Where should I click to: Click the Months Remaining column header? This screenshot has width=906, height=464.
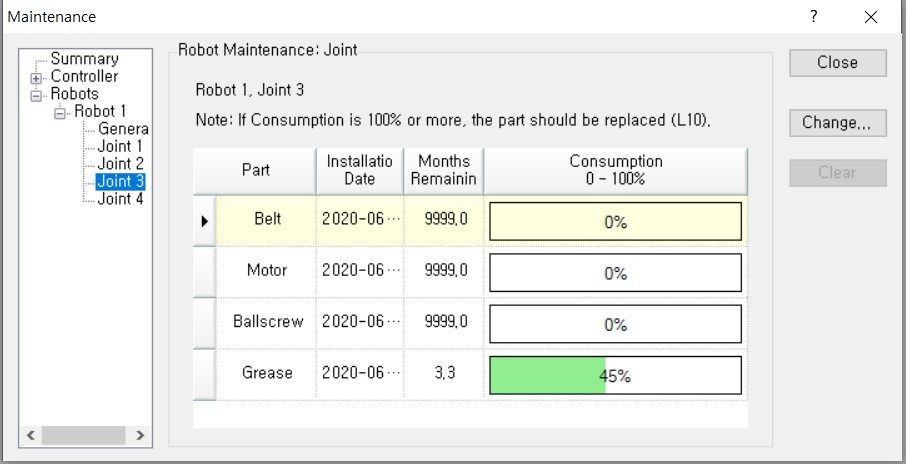(x=444, y=170)
